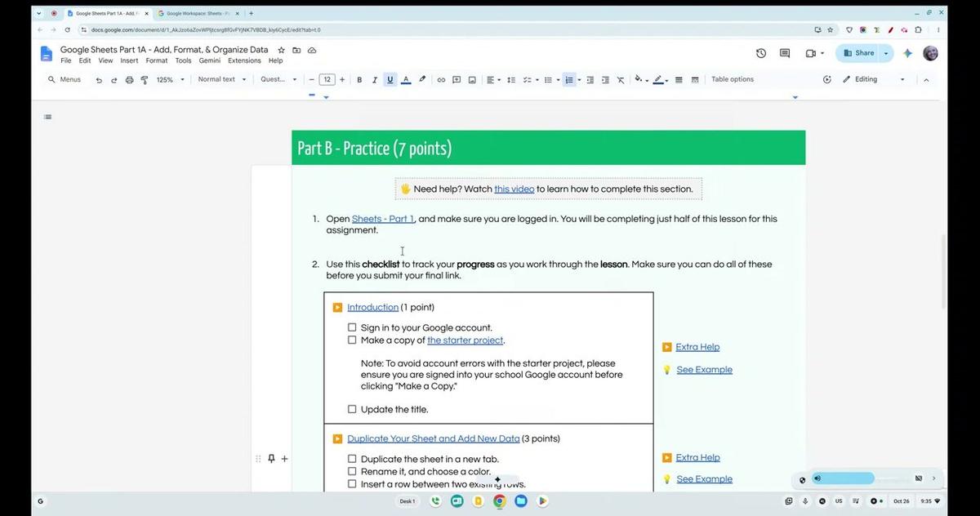Open the 'this video' help link
980x516 pixels.
pyautogui.click(x=514, y=189)
